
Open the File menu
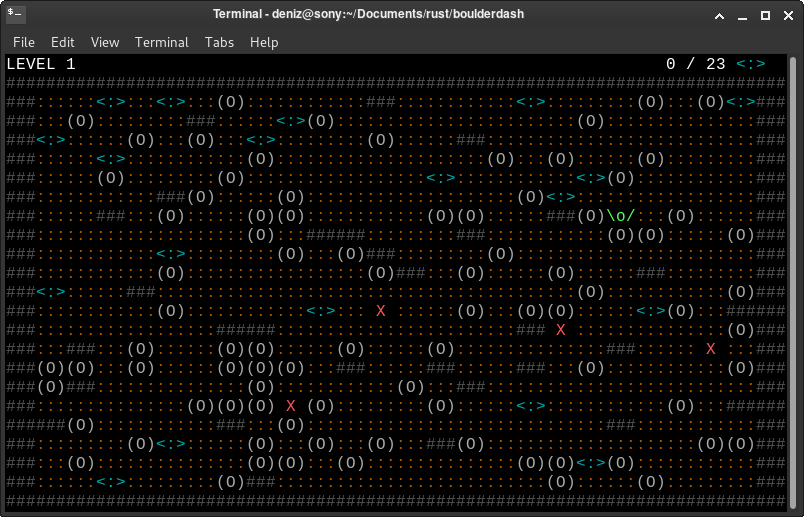click(23, 42)
